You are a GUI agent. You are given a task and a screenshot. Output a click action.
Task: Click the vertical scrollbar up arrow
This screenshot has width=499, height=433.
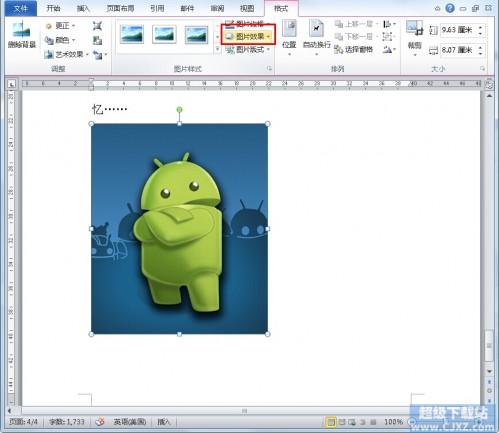click(x=489, y=96)
